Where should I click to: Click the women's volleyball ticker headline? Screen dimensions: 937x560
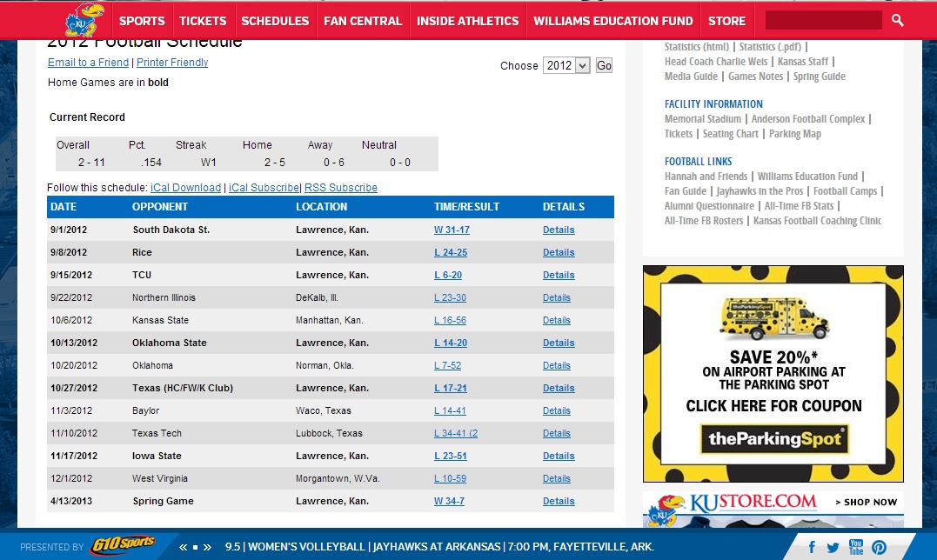[439, 547]
